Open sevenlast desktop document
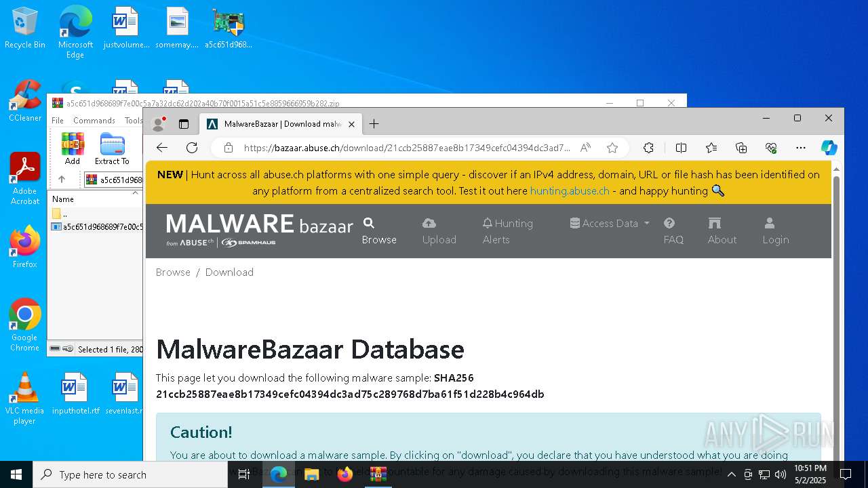The height and width of the screenshot is (488, 868). pyautogui.click(x=125, y=394)
